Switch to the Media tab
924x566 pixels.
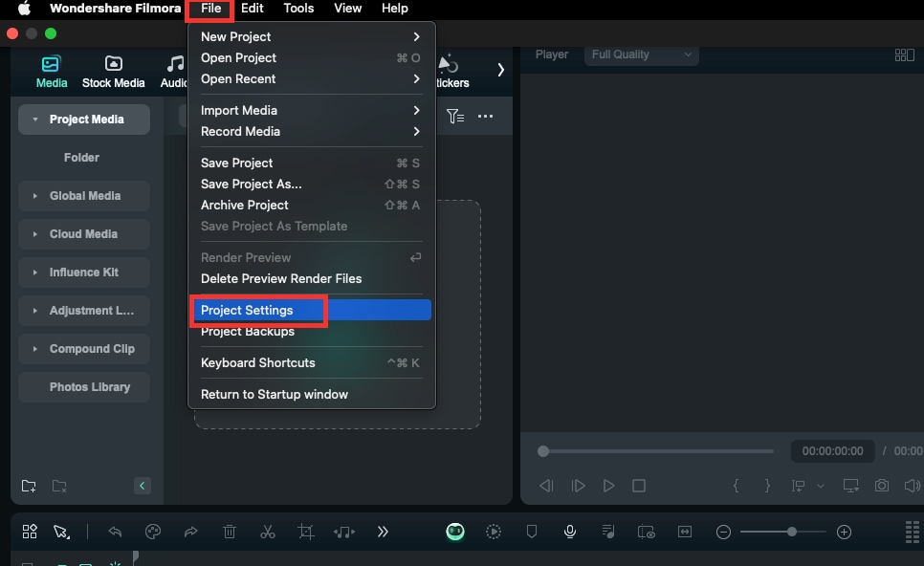[x=52, y=72]
